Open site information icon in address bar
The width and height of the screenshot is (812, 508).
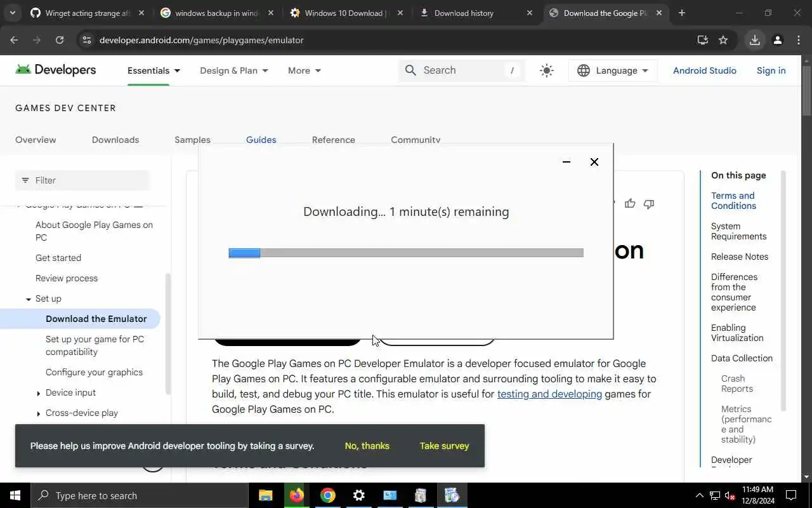[x=87, y=40]
